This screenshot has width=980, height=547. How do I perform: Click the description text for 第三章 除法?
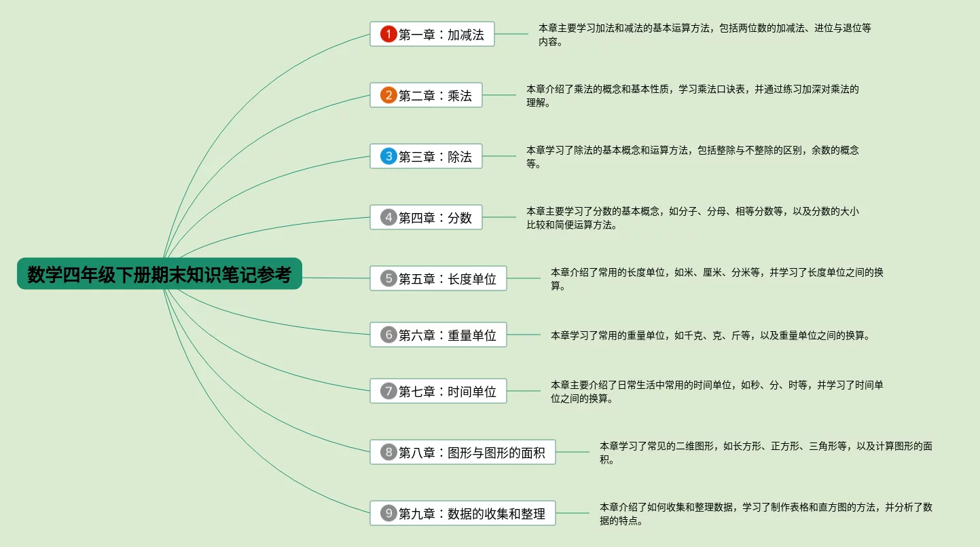point(692,157)
